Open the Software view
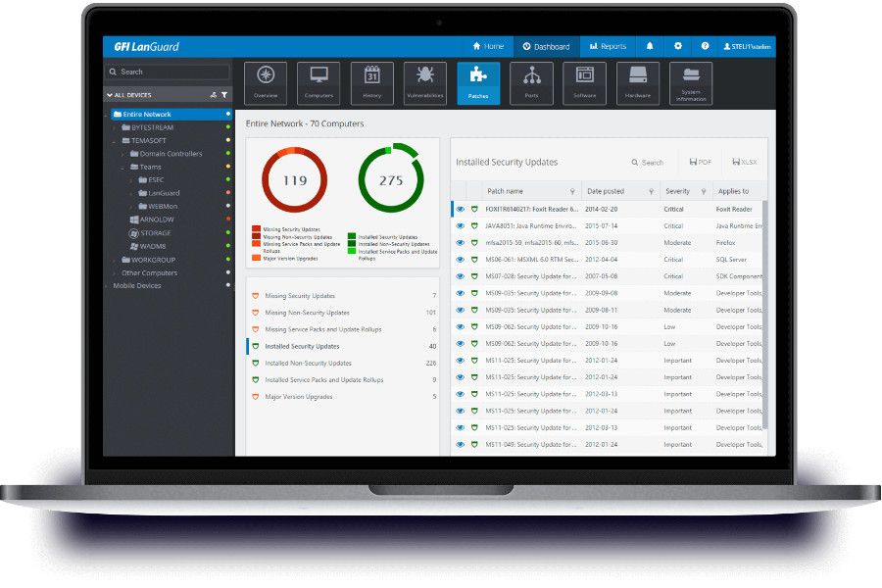 [584, 83]
